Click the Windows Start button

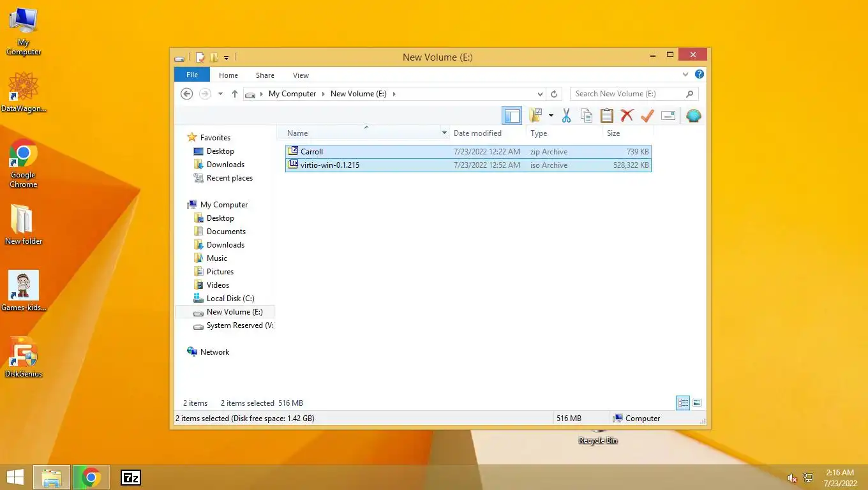tap(15, 477)
